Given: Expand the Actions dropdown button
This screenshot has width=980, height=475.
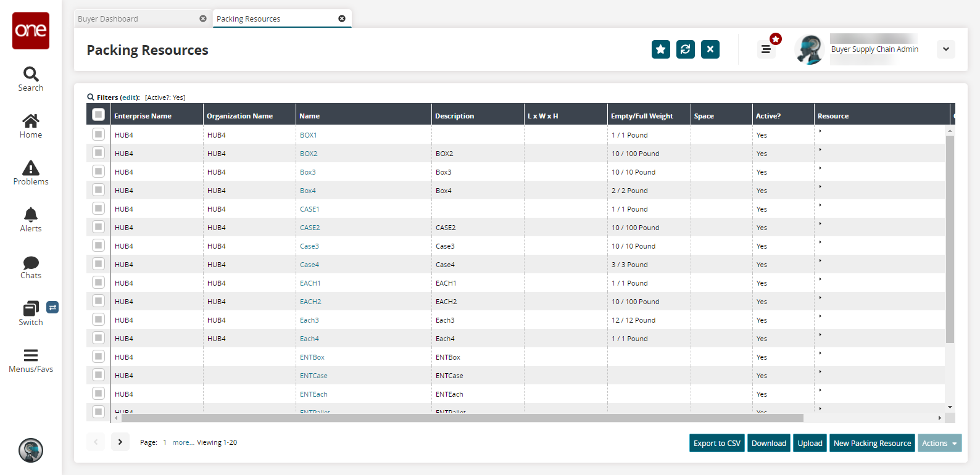Looking at the screenshot, I should 939,443.
